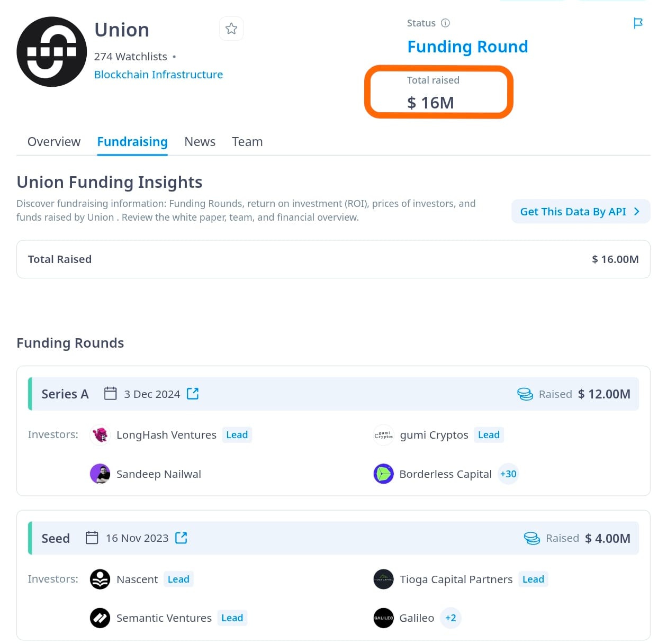Click Get This Data By API button

(581, 212)
